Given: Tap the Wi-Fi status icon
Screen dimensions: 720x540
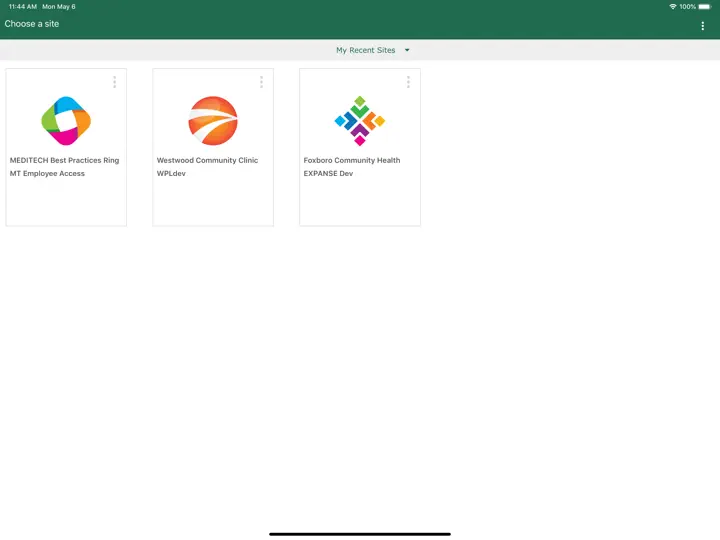Looking at the screenshot, I should (x=673, y=6).
